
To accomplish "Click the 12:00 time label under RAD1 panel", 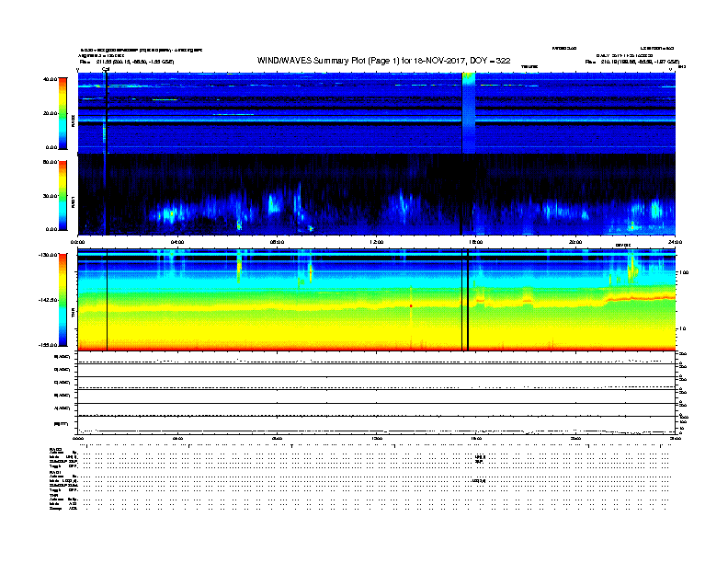I will tap(377, 242).
